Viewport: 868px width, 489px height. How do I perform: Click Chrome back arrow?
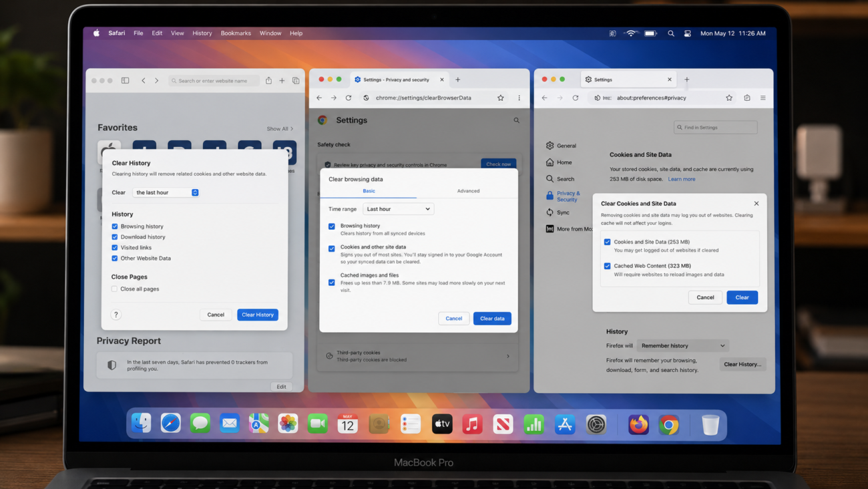[319, 98]
